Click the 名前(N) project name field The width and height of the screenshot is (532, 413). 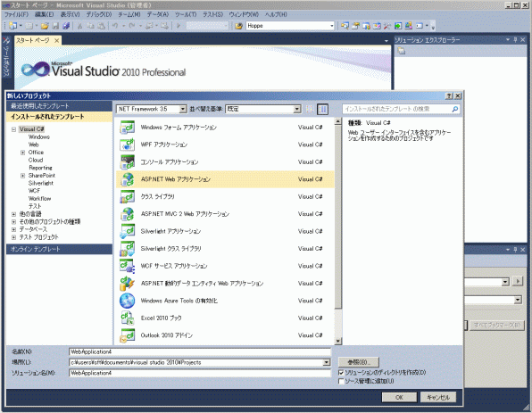200,352
